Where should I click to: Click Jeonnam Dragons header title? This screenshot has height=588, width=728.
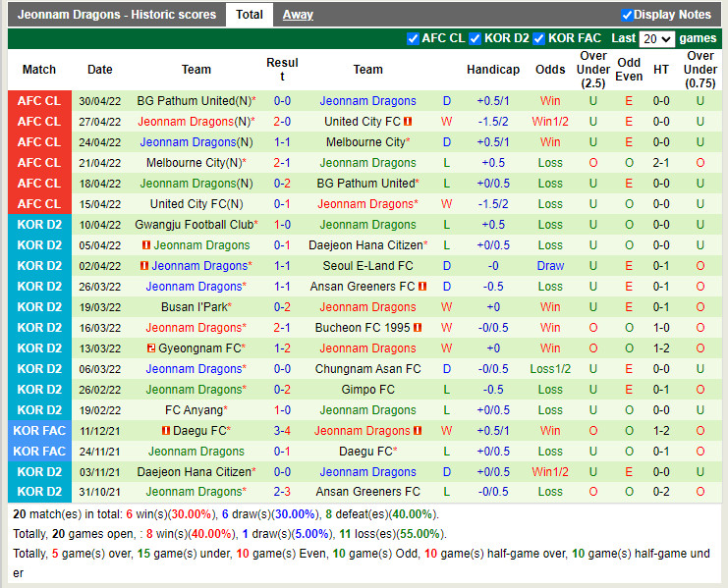coord(117,15)
